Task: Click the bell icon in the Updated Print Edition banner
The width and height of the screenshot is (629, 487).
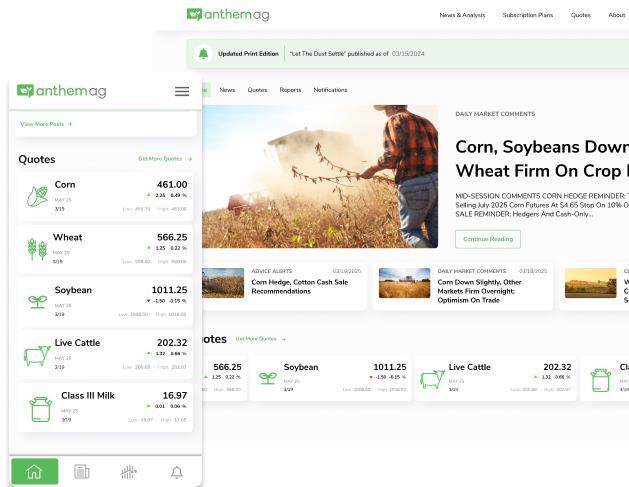Action: pos(203,53)
